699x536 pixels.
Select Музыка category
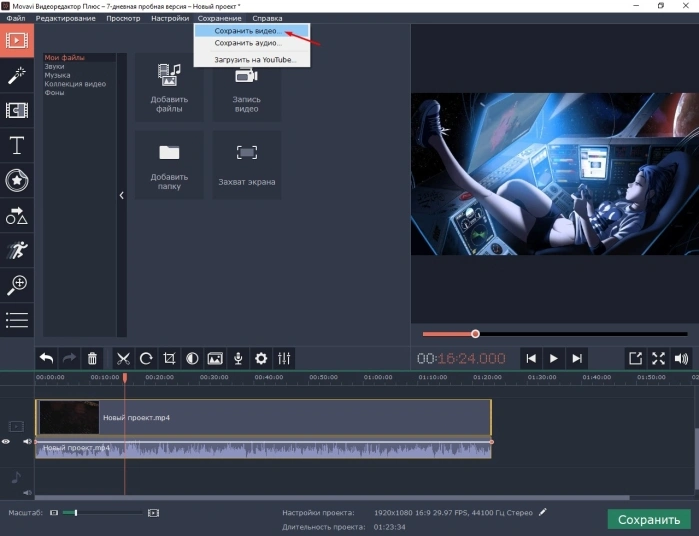click(57, 75)
